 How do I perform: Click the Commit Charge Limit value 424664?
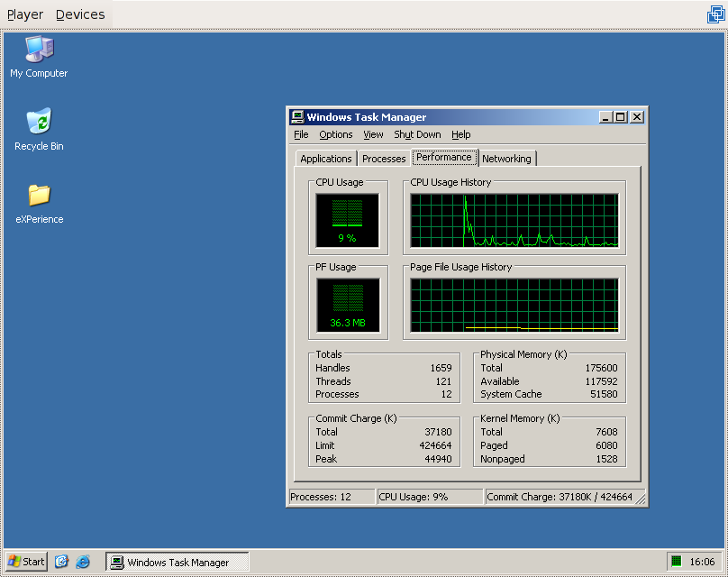point(435,445)
